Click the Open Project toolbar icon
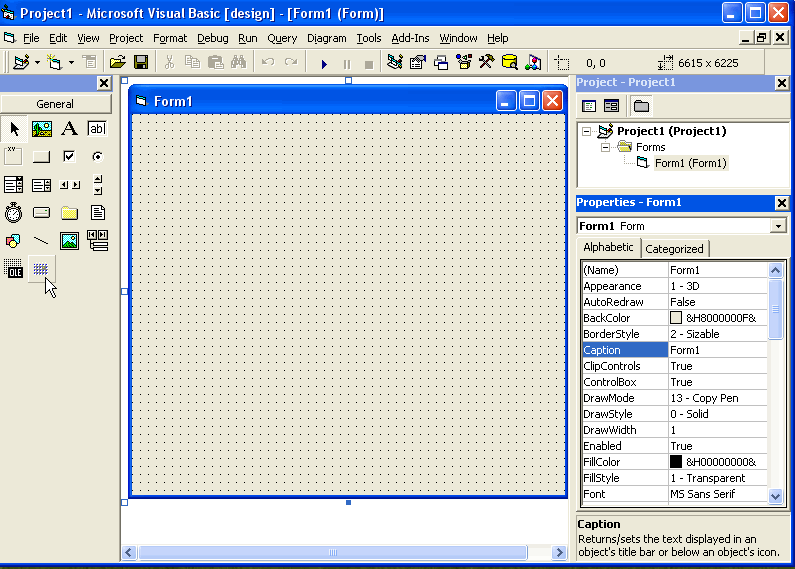Viewport: 795px width, 569px height. pyautogui.click(x=118, y=62)
